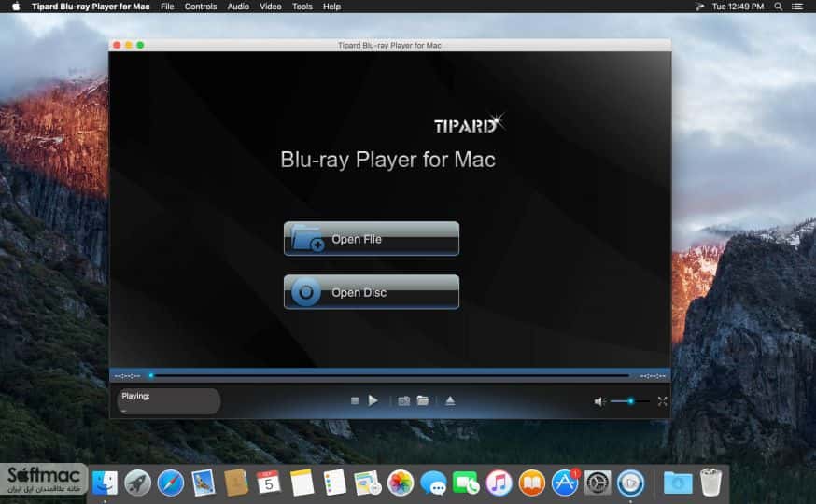Open the Audio menu
816x504 pixels.
tap(238, 7)
